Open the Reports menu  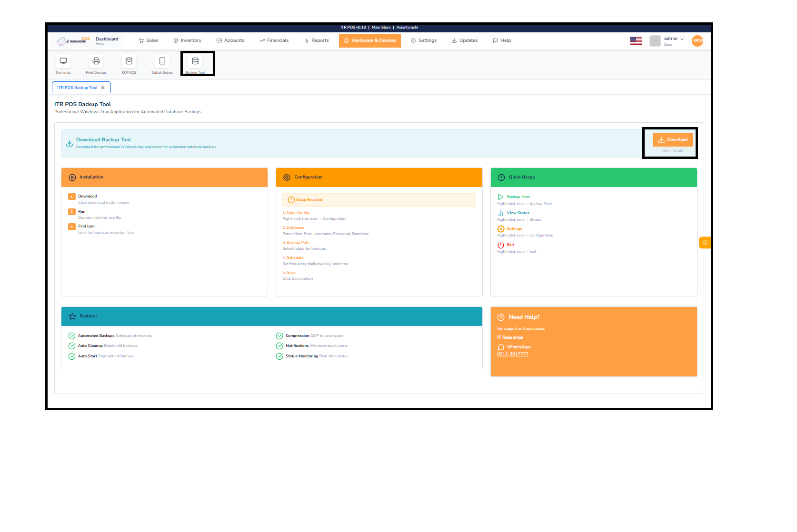[x=316, y=40]
